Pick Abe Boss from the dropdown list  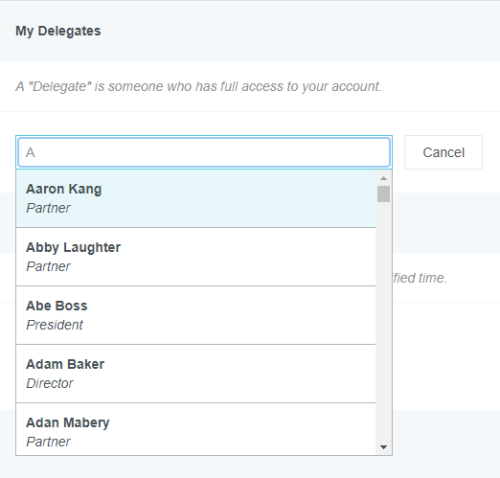coord(196,315)
